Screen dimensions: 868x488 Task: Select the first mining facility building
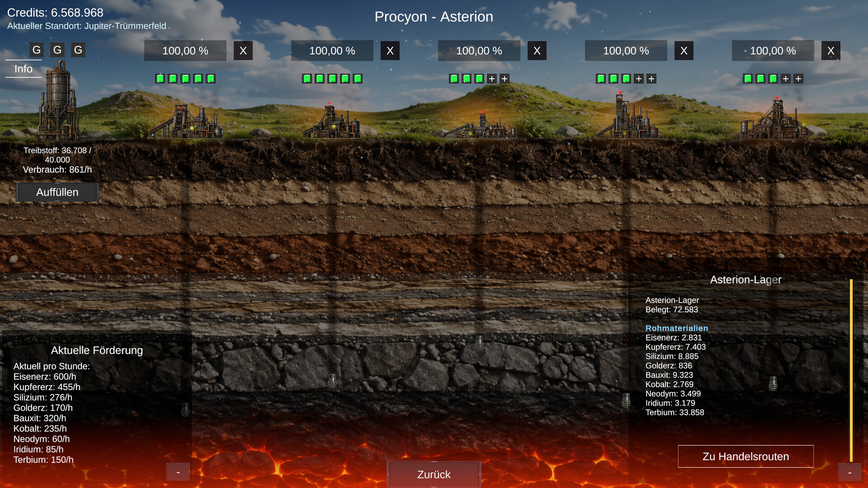[185, 122]
